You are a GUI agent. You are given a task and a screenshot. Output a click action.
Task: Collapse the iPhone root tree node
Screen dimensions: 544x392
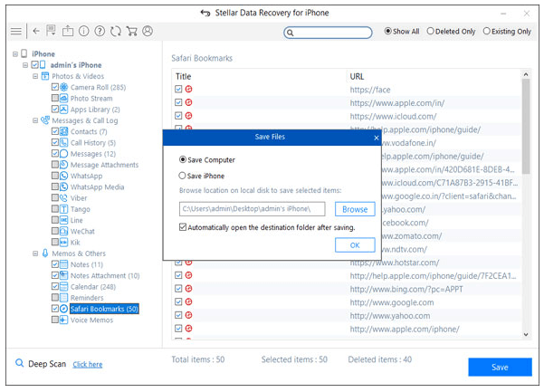tap(15, 54)
